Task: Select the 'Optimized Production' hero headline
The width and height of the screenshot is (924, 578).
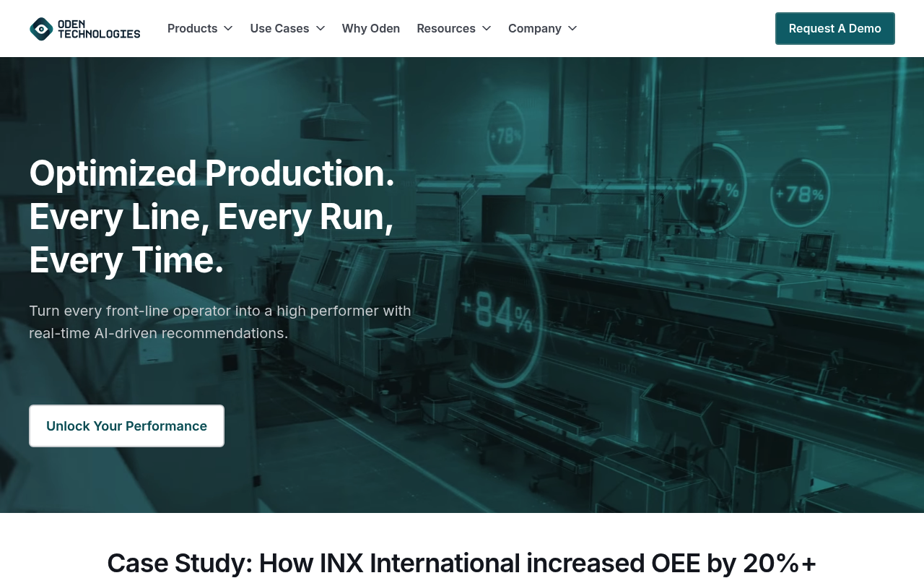Action: 212,216
